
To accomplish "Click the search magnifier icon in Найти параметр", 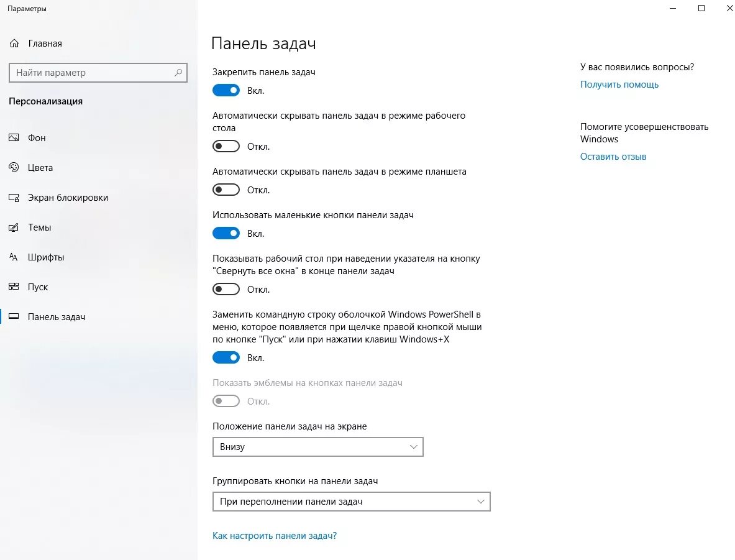I will tap(178, 73).
